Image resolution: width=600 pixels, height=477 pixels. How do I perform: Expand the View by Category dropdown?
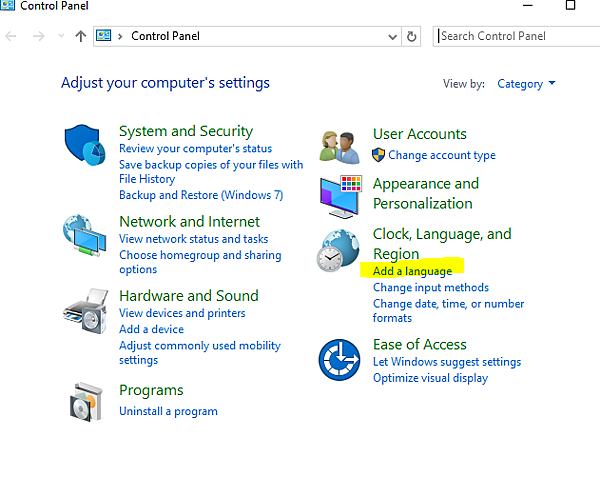coord(526,84)
